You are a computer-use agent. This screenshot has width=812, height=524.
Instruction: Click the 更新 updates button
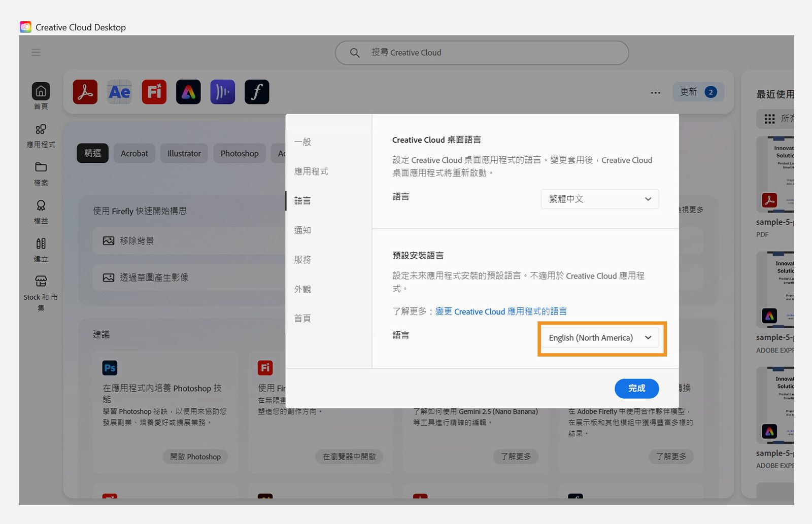(x=698, y=92)
